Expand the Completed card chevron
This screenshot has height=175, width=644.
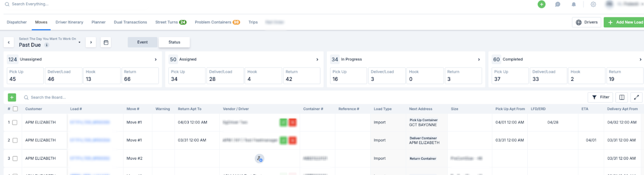coord(640,59)
